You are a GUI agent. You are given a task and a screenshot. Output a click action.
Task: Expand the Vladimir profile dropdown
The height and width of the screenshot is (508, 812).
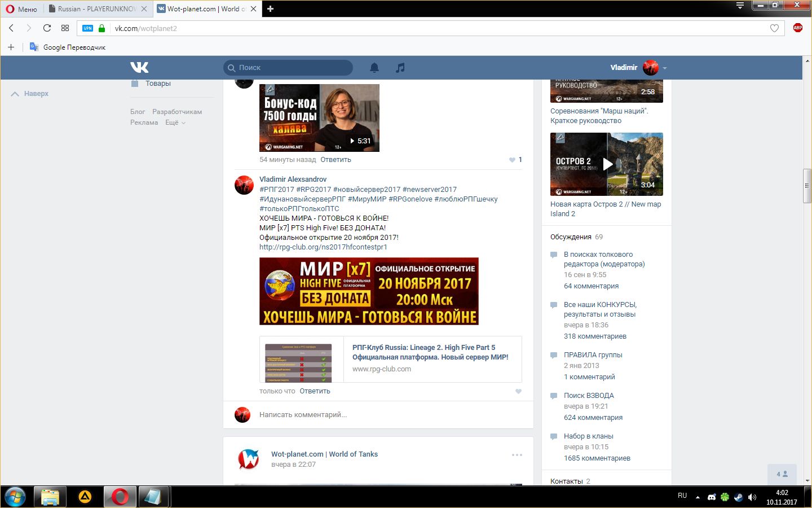pos(665,68)
